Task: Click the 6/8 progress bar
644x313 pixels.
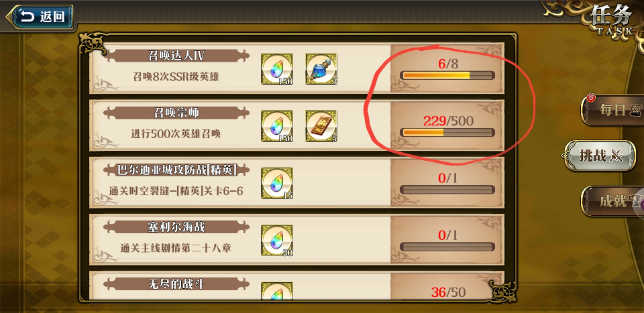Action: (x=447, y=75)
